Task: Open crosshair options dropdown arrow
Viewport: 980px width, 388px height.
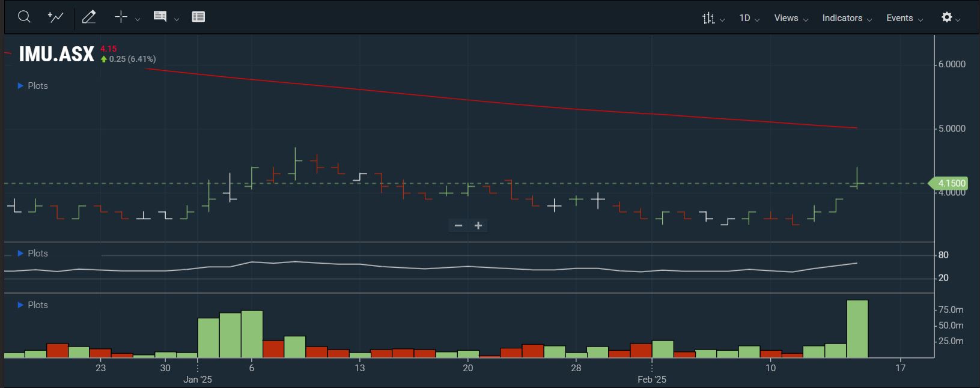Action: 138,19
